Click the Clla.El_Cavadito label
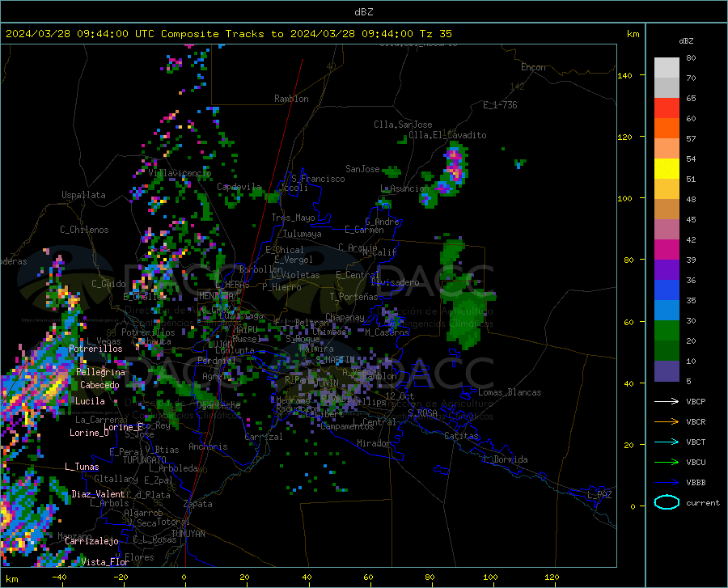 pos(447,135)
